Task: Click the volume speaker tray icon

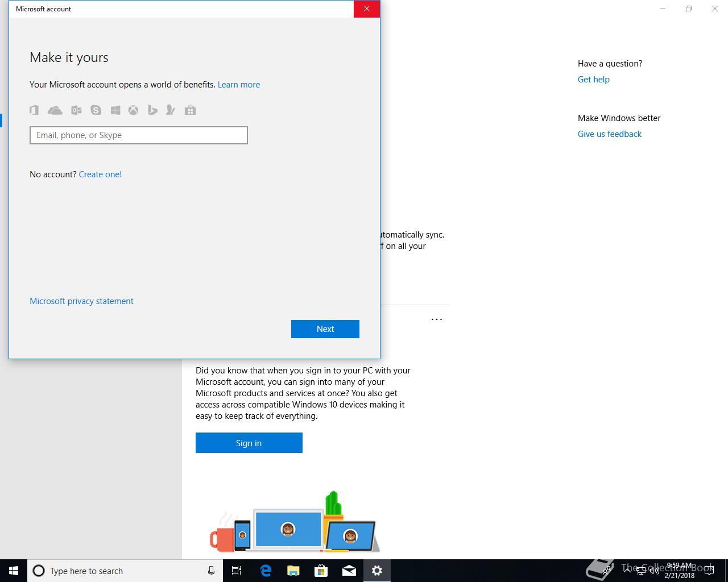Action: point(654,571)
